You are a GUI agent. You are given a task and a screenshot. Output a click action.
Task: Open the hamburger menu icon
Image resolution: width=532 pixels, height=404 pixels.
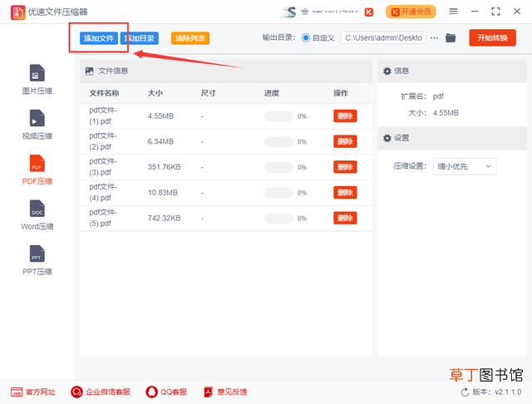pyautogui.click(x=453, y=12)
